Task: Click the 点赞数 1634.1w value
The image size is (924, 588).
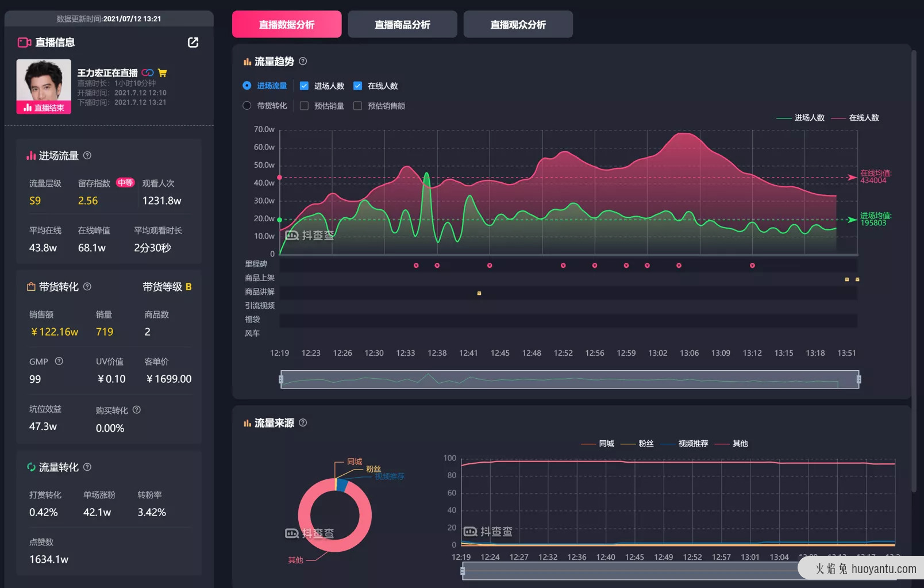Action: [x=49, y=559]
